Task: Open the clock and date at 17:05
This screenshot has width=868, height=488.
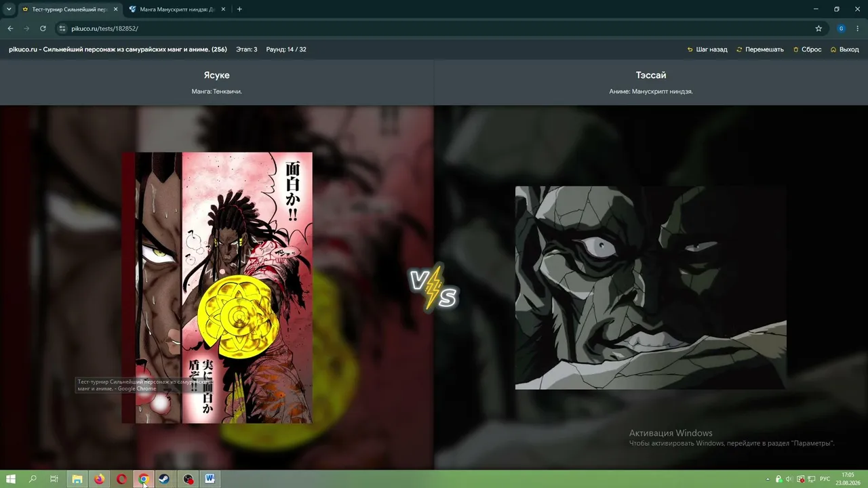Action: [x=848, y=479]
